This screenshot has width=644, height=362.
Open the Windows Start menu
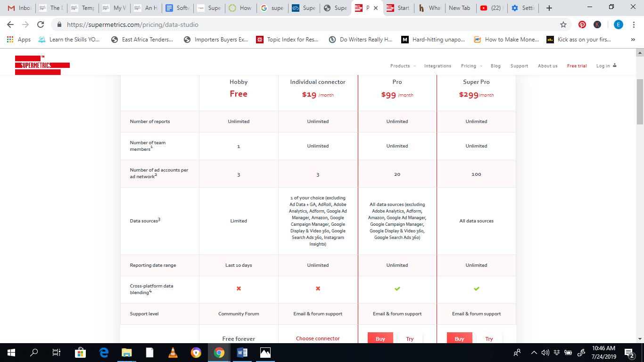coord(11,352)
